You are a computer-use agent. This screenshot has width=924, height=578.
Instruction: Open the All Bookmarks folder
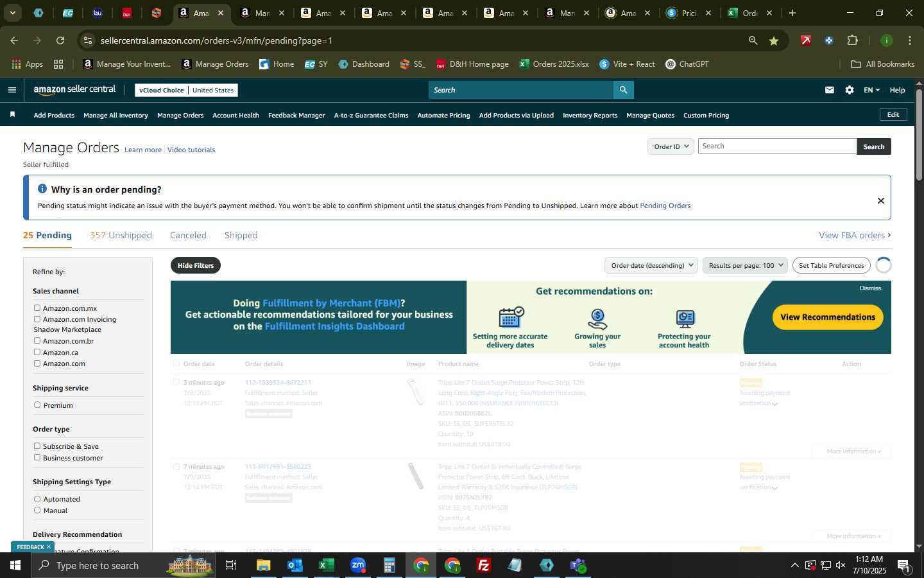[882, 64]
